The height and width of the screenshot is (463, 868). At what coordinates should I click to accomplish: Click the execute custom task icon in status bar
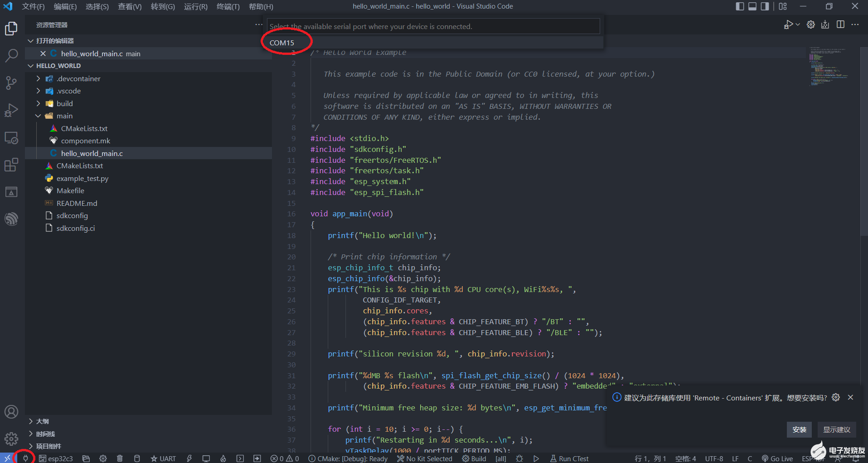click(x=257, y=458)
